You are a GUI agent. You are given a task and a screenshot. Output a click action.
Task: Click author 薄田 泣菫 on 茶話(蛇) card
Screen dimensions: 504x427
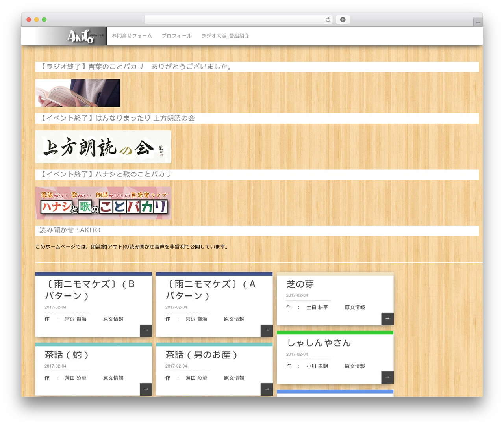76,378
